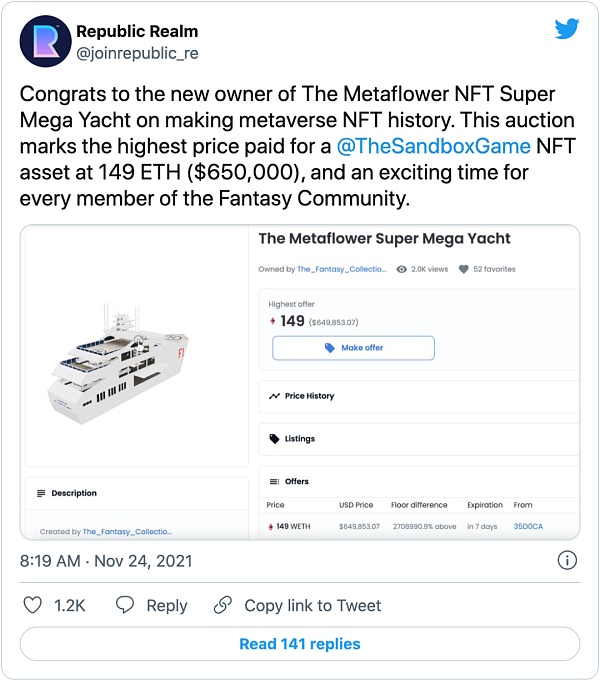
Task: Like the tweet with heart icon
Action: click(x=32, y=605)
